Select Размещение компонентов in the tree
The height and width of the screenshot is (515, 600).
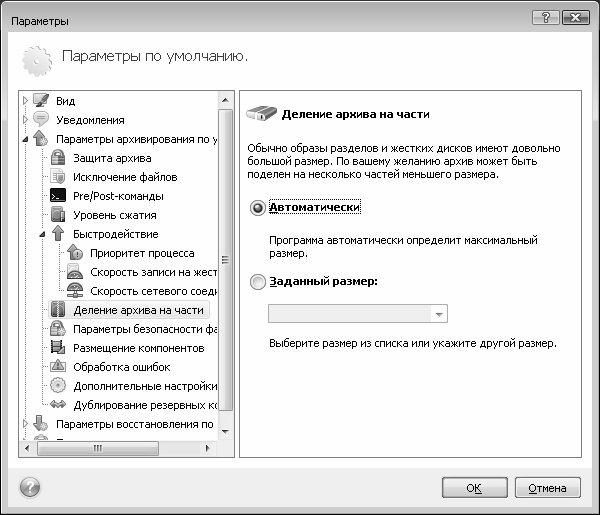pyautogui.click(x=139, y=348)
